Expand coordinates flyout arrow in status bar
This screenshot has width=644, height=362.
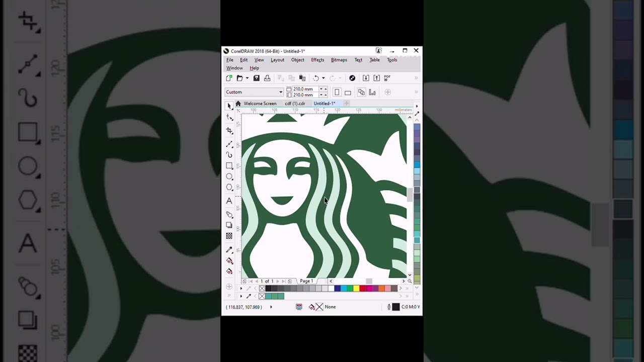(271, 307)
